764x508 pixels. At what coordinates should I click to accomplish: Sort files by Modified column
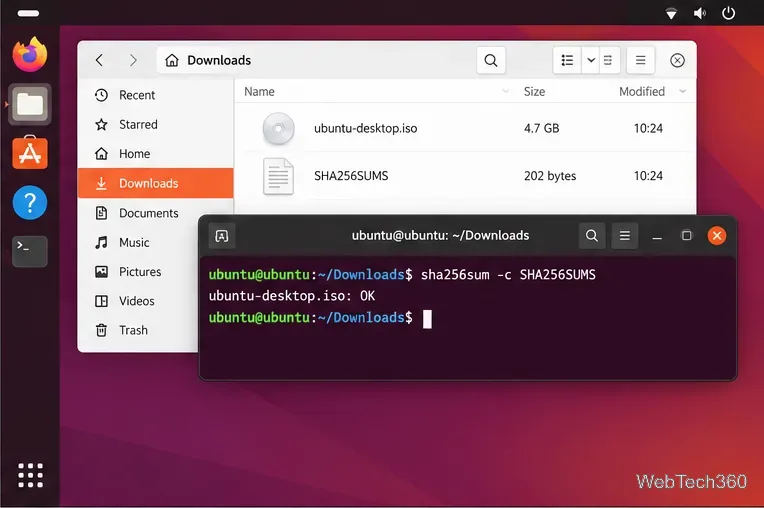pos(642,92)
